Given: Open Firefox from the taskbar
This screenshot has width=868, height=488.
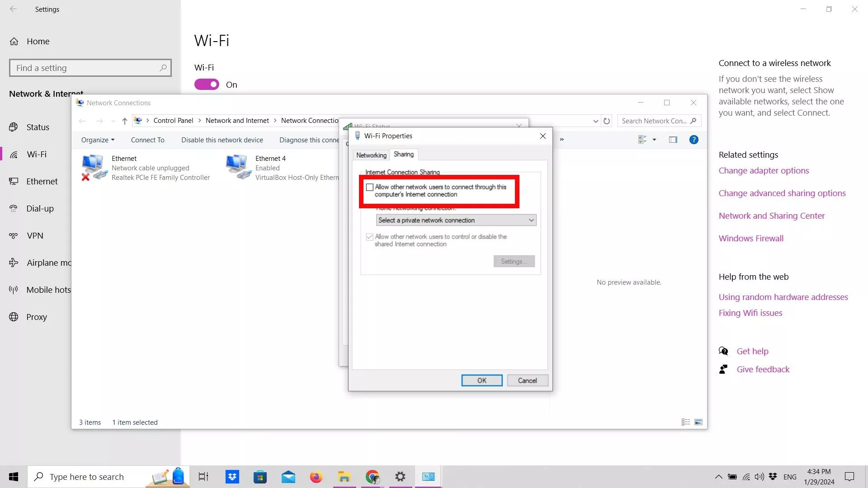Looking at the screenshot, I should coord(316,477).
